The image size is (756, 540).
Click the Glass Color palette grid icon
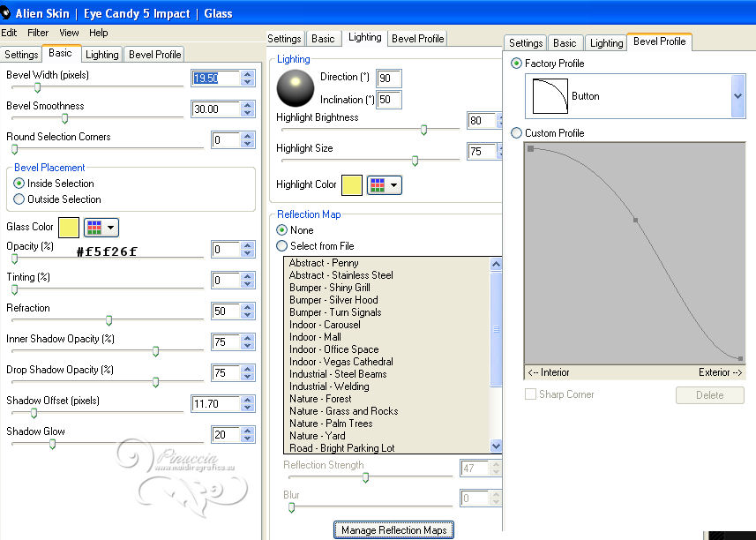click(94, 228)
